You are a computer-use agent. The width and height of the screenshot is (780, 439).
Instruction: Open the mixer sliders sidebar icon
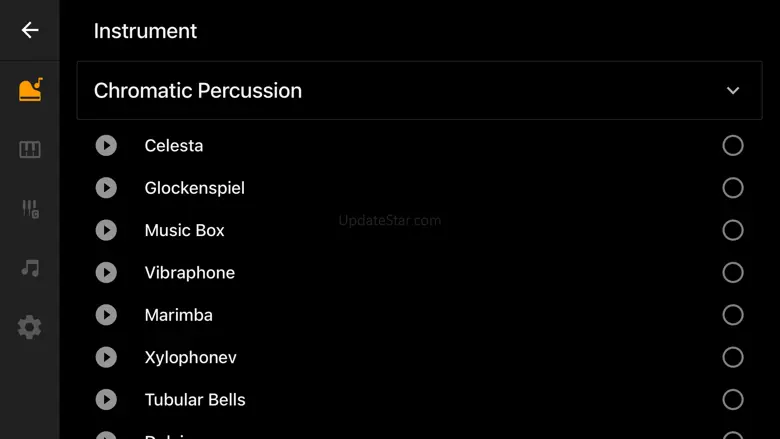30,209
